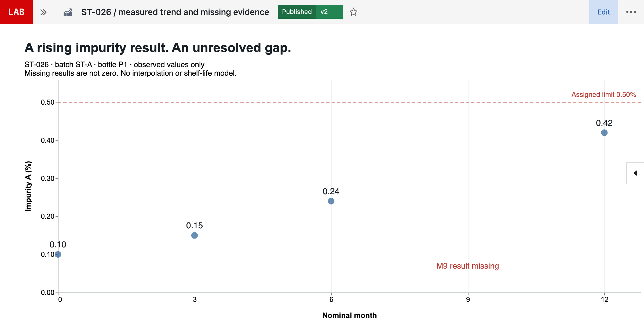644x322 pixels.
Task: Select the 0.15 data point at month 3
Action: tap(195, 235)
